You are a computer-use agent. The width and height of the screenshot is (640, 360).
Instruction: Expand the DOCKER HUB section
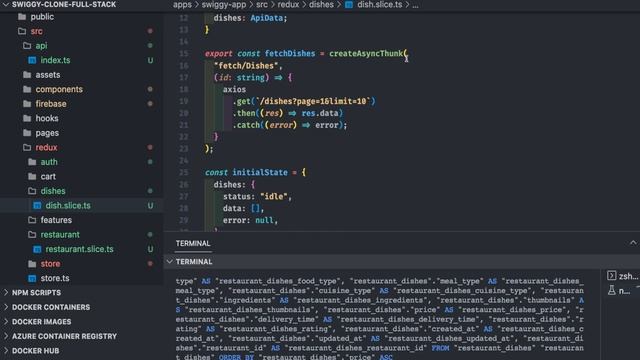coord(35,351)
